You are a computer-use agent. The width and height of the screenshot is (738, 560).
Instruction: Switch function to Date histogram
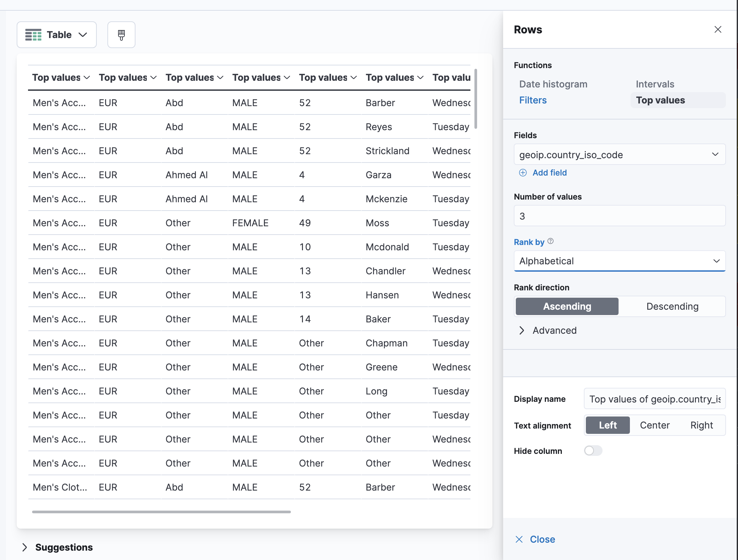(x=553, y=84)
